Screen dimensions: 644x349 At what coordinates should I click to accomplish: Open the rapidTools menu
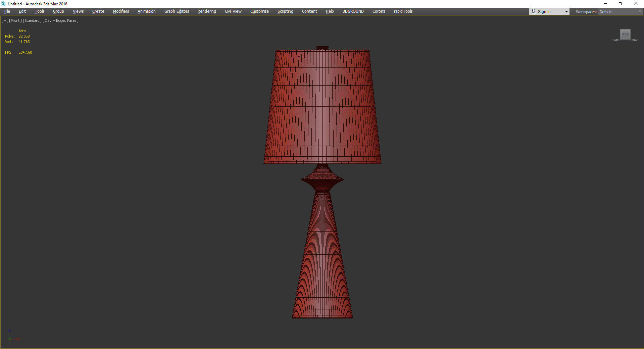pyautogui.click(x=403, y=11)
